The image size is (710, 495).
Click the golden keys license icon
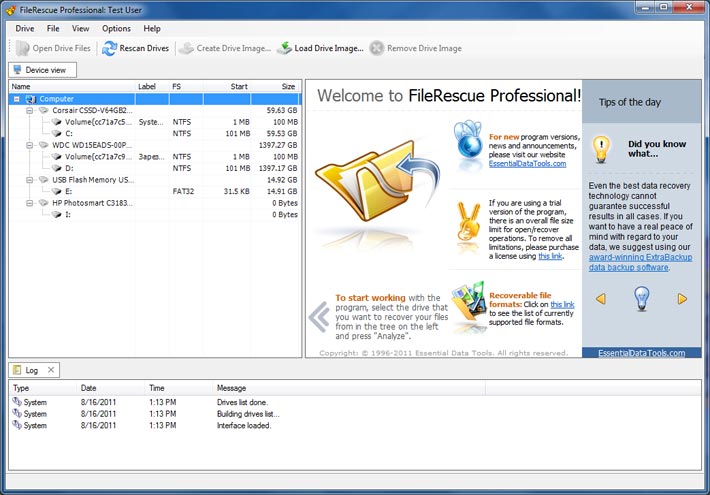pos(468,222)
